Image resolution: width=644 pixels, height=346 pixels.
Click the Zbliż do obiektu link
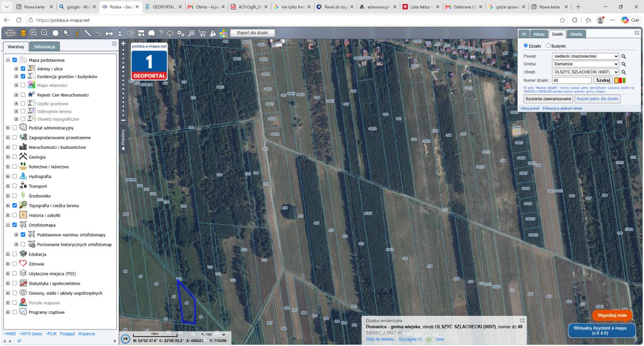click(380, 339)
